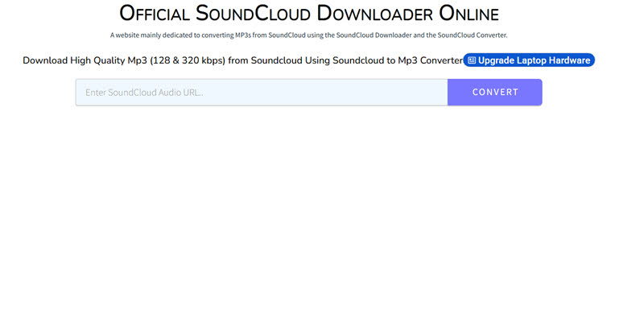Click the Official SoundCloud Downloader Online heading

coord(309,13)
